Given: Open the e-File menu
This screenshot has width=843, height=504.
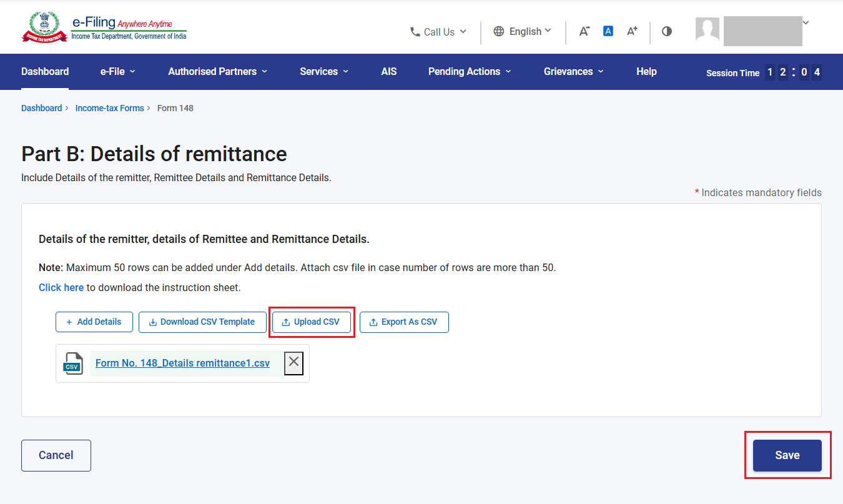Looking at the screenshot, I should (118, 71).
